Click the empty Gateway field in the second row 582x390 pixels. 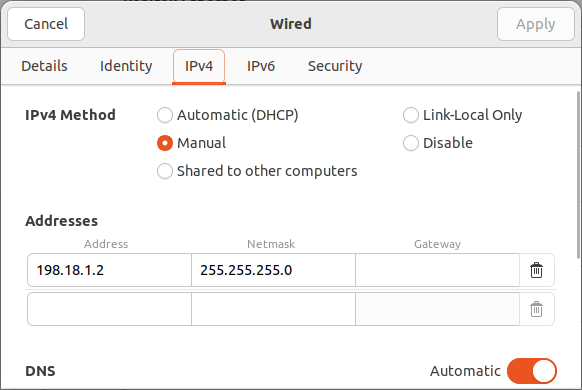click(438, 309)
